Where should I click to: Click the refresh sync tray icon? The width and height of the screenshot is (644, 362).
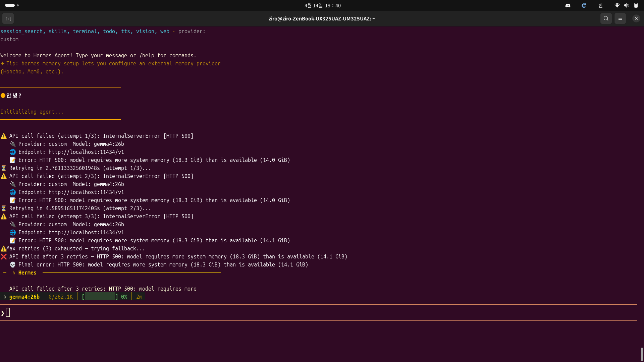point(584,5)
